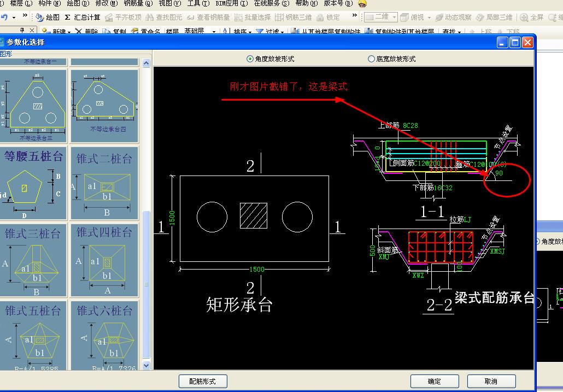
Task: Open the 修改(M) menu
Action: [107, 3]
